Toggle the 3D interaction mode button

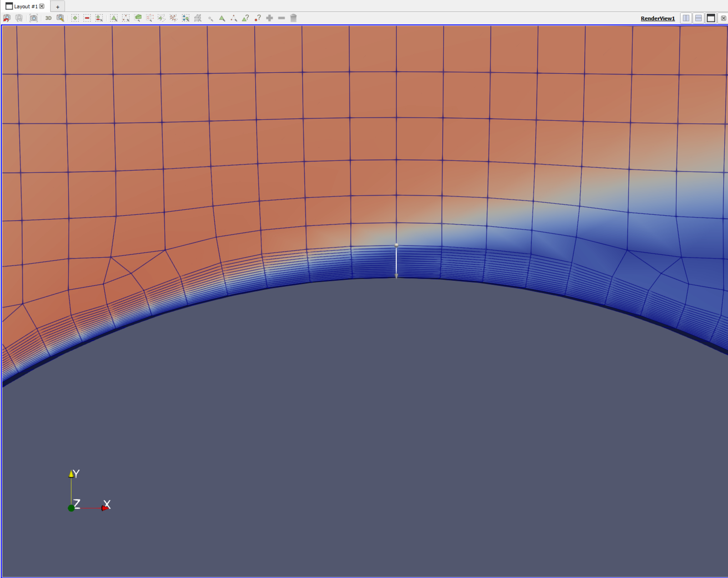48,18
